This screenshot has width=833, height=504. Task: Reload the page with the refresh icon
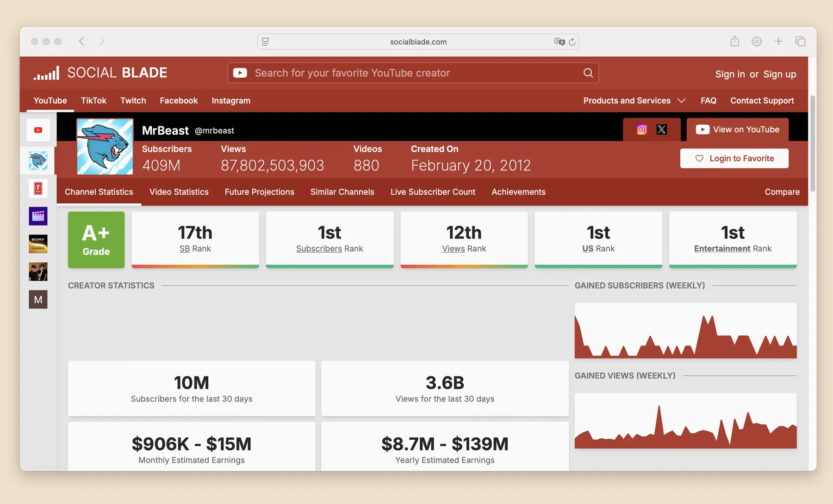[572, 42]
